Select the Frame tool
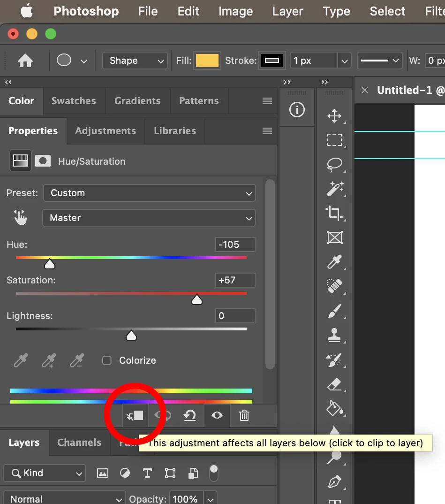The width and height of the screenshot is (445, 504). pyautogui.click(x=334, y=237)
